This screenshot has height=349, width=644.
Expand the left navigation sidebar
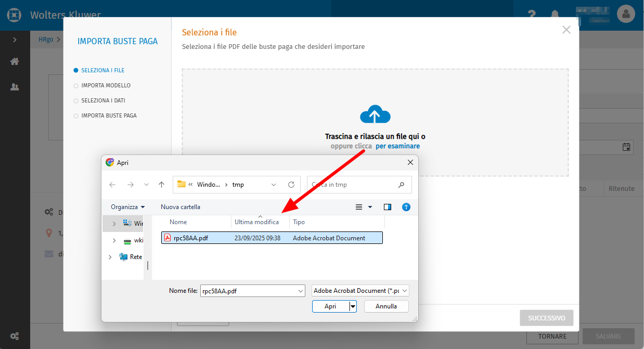15,40
